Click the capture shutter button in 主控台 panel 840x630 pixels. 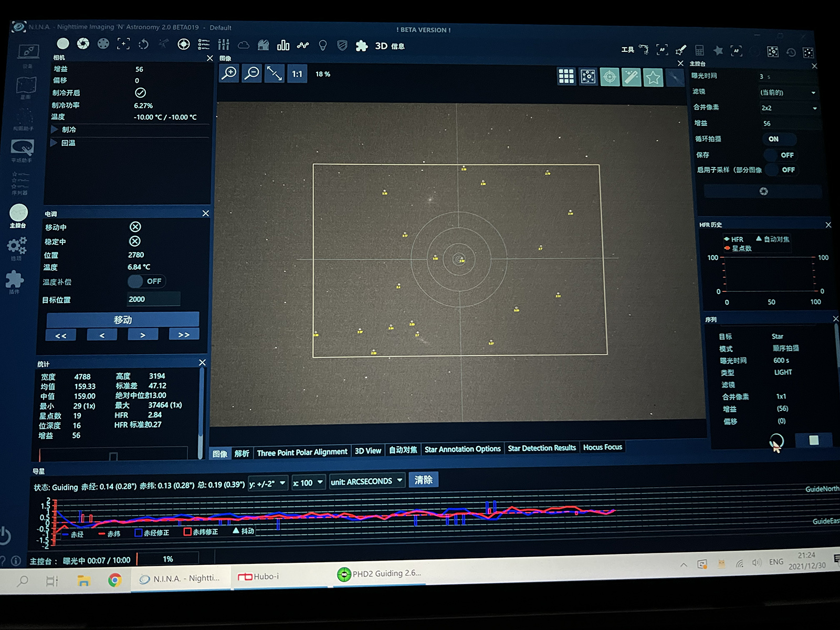[763, 192]
